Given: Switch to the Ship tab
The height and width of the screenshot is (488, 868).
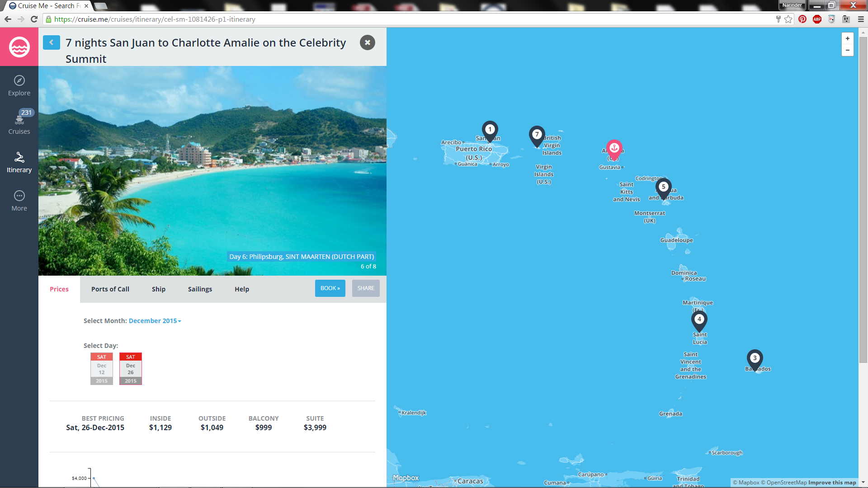Looking at the screenshot, I should point(159,289).
